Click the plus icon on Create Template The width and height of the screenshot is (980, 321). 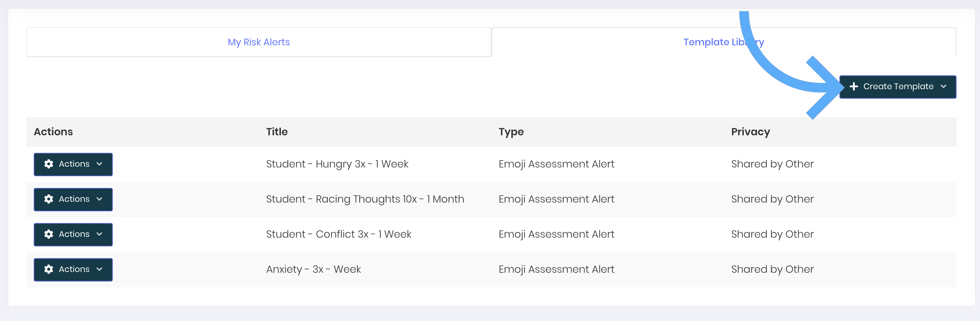point(854,87)
